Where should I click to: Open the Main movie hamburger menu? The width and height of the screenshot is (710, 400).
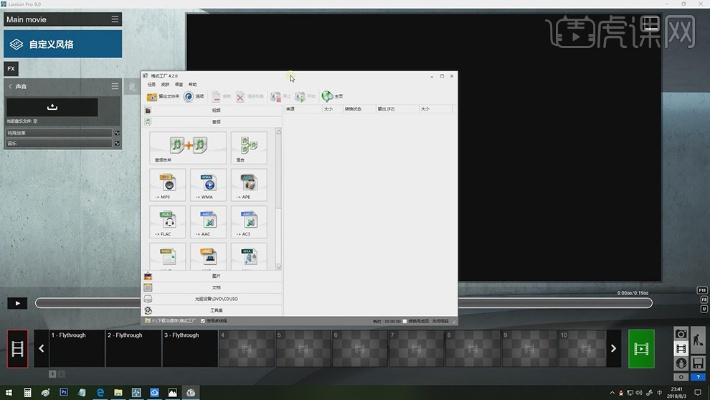pos(115,20)
